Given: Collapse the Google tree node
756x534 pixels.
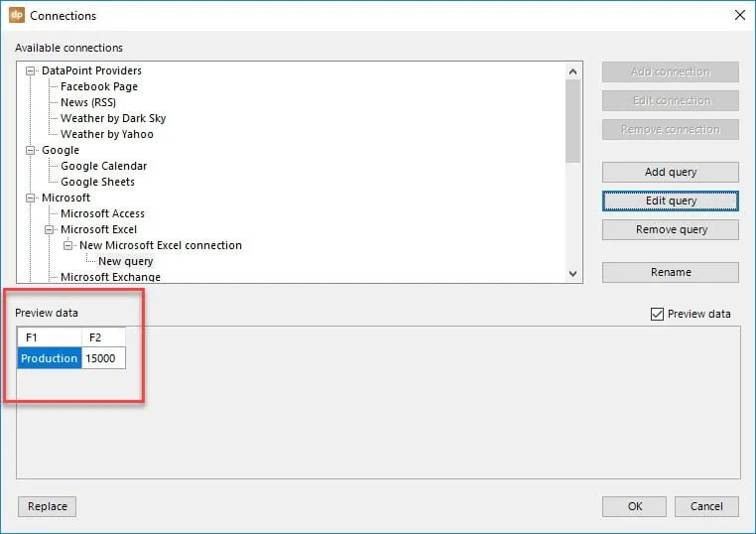Looking at the screenshot, I should pyautogui.click(x=32, y=151).
